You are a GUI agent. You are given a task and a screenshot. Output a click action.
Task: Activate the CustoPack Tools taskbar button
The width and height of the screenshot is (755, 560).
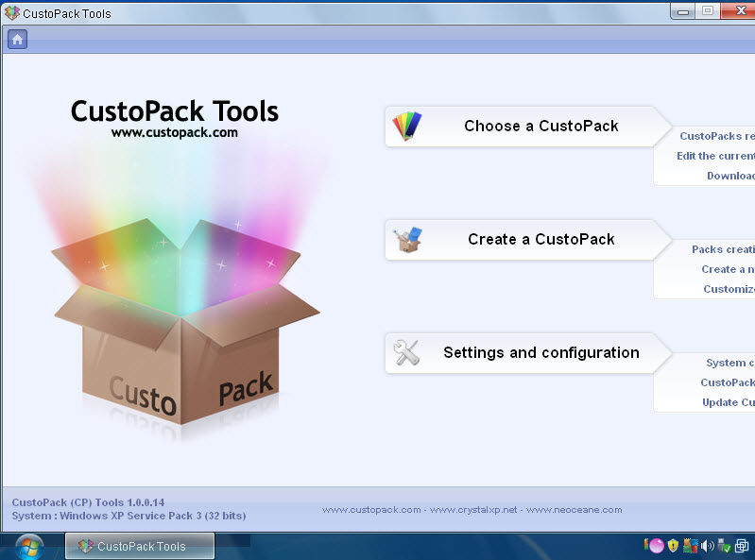point(140,546)
